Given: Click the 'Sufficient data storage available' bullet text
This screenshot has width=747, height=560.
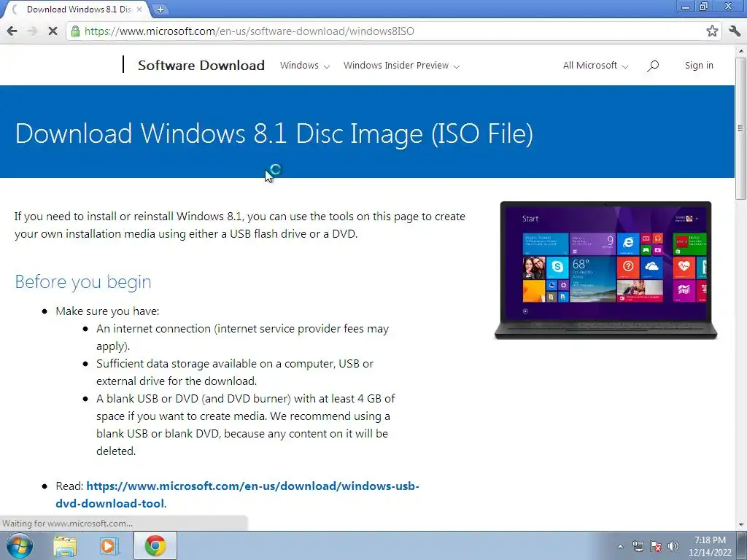Looking at the screenshot, I should click(234, 373).
